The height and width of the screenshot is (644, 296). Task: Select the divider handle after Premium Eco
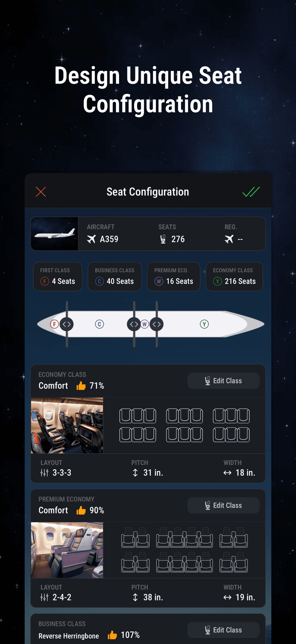(156, 324)
